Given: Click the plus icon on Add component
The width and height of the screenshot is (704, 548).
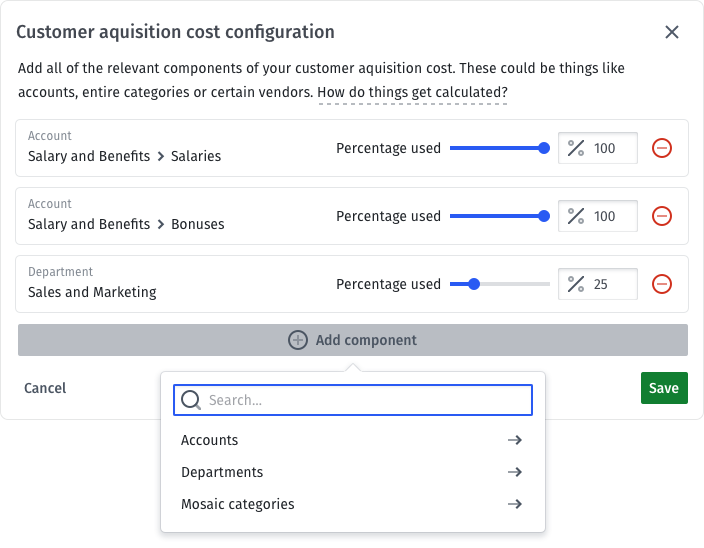Looking at the screenshot, I should click(x=298, y=340).
